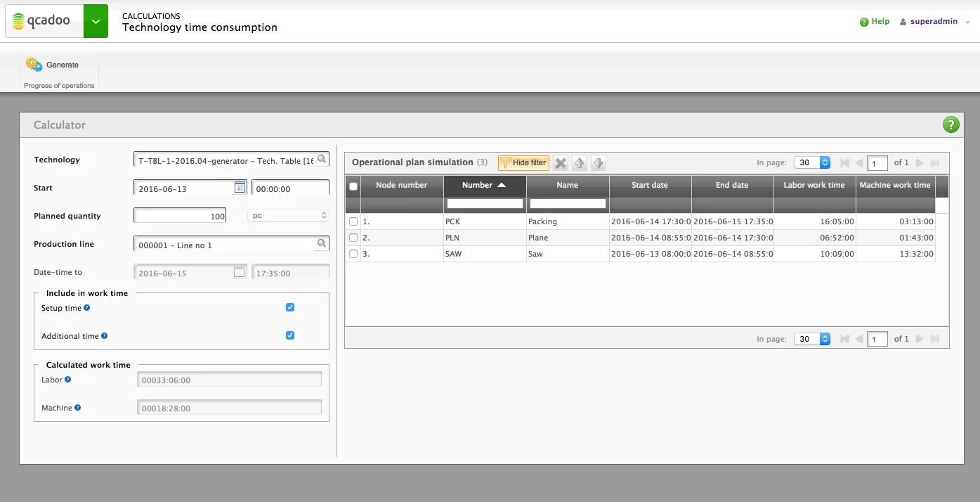This screenshot has width=980, height=502.
Task: Go to previous page in bottom pager
Action: (x=858, y=339)
